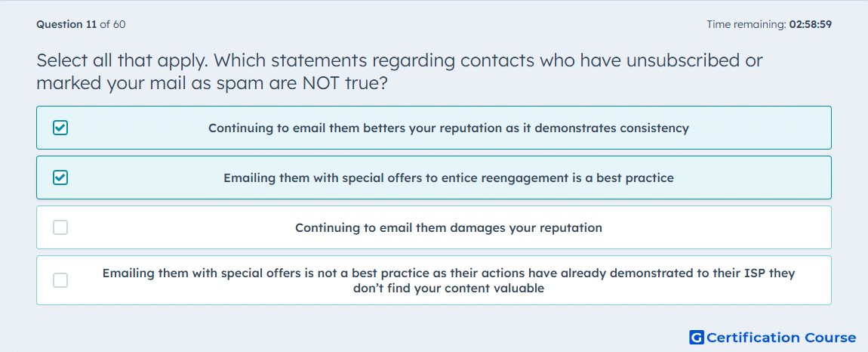Click 'is a best practice' in second answer
The width and height of the screenshot is (868, 352).
[626, 178]
